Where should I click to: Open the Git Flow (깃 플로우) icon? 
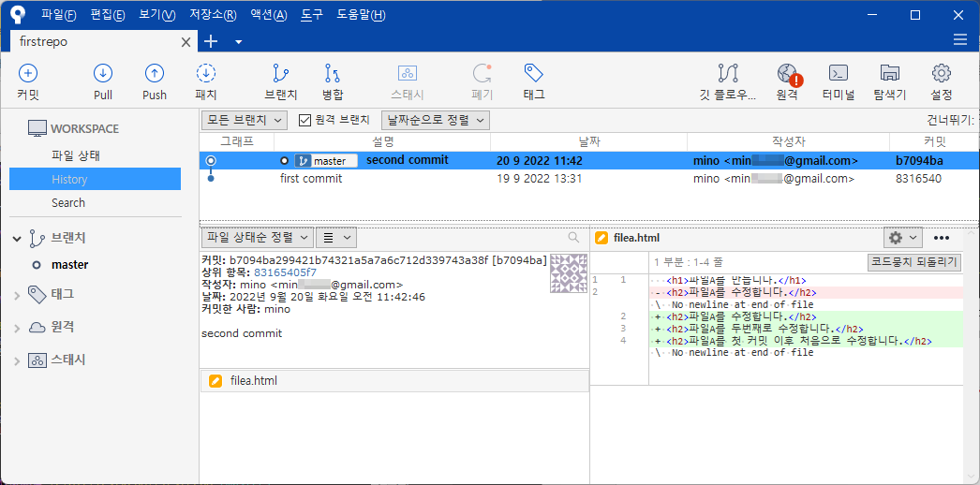click(728, 74)
